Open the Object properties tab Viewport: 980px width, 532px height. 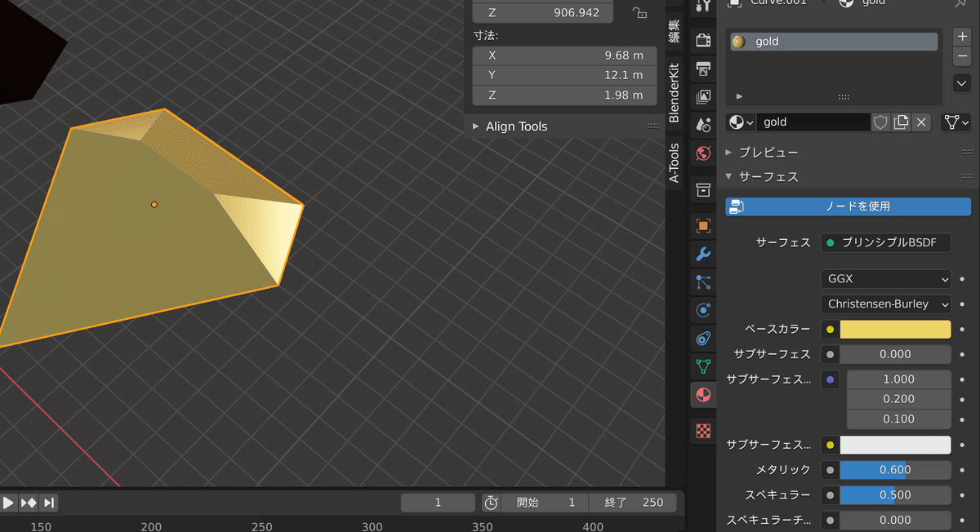[702, 225]
